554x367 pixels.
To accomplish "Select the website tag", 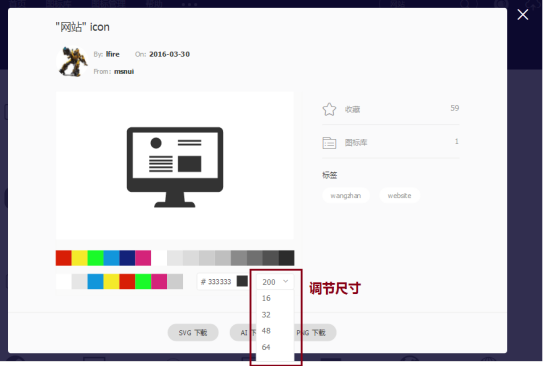I will [400, 196].
